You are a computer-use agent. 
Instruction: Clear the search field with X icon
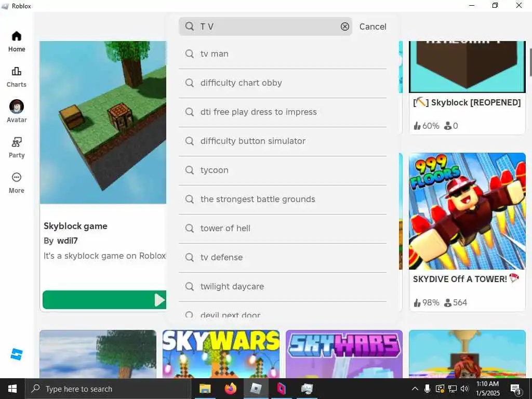(345, 26)
